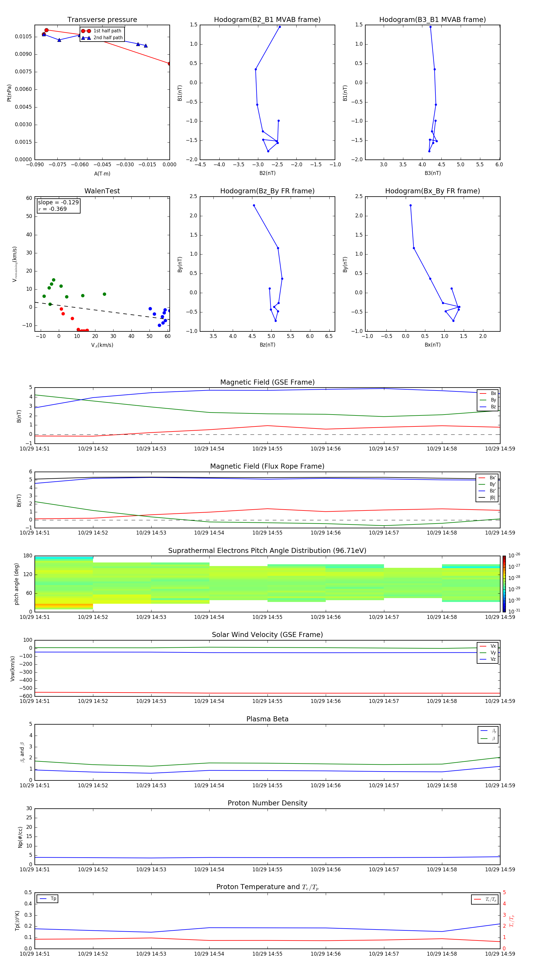The width and height of the screenshot is (535, 980).
Task: Click the 'Transverse pressure' plot title
Action: 102,20
